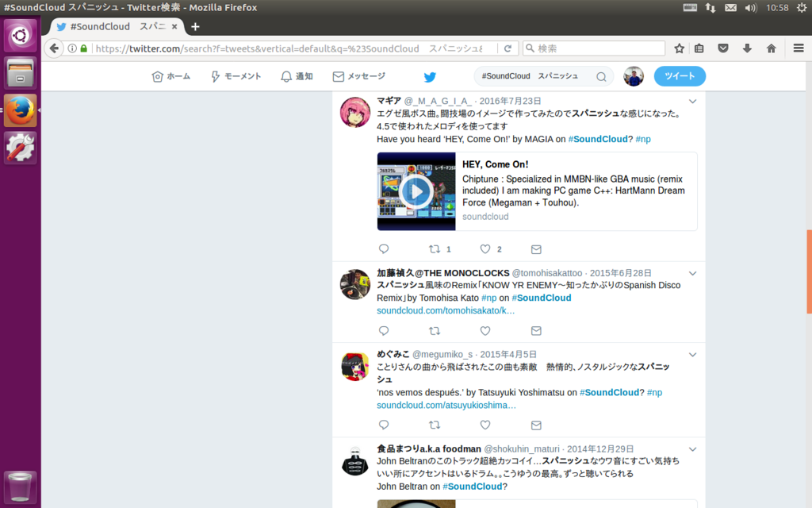Open the メッセージ tab
Viewport: 812px width, 508px height.
pos(359,77)
